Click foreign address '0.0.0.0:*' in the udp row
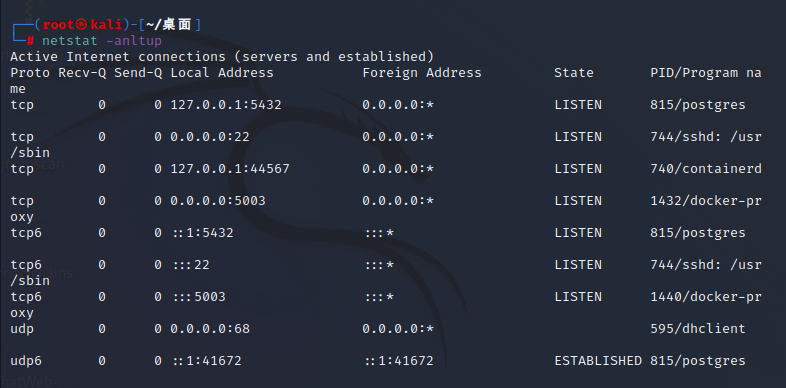Image resolution: width=786 pixels, height=388 pixels. pos(398,329)
